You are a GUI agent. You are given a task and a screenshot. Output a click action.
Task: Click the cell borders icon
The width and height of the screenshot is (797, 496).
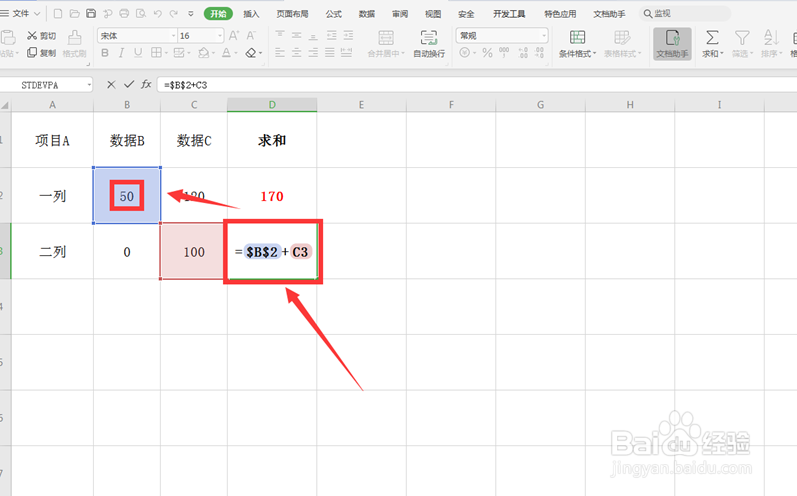(x=156, y=53)
